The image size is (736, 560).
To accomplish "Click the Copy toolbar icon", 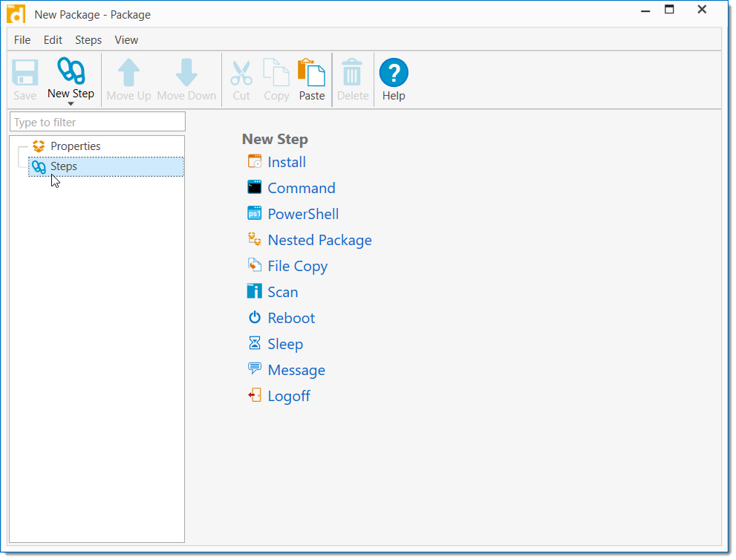I will (276, 72).
